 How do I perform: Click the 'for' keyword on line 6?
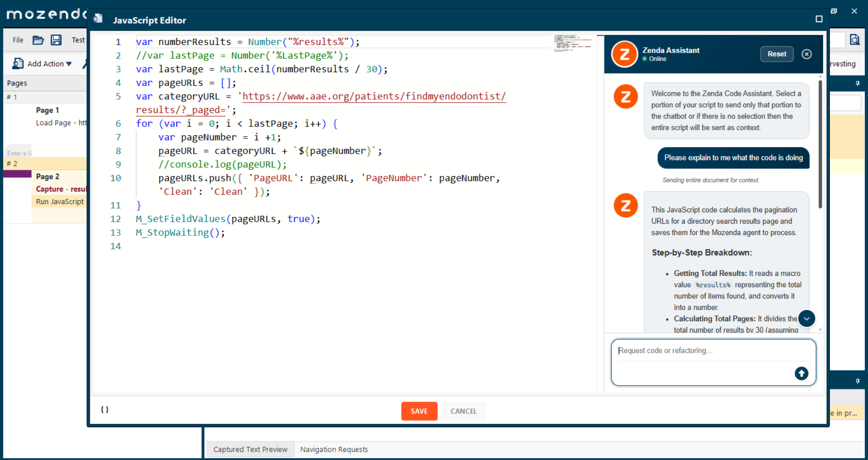click(144, 124)
